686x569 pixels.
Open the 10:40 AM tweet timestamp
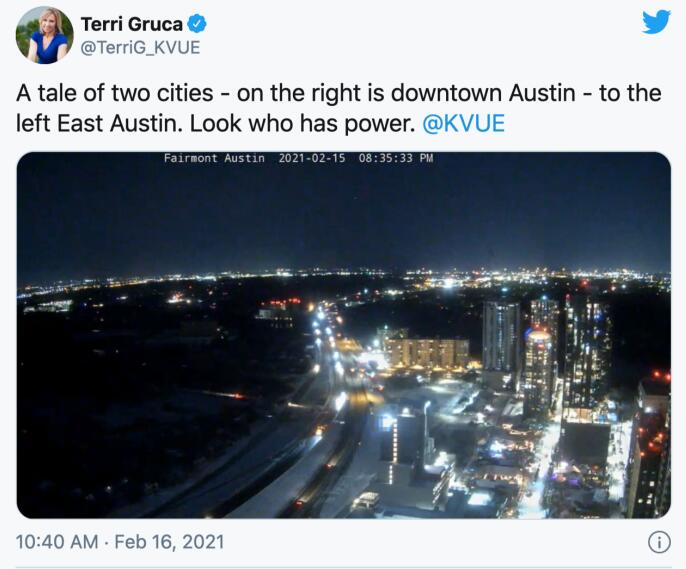point(57,542)
